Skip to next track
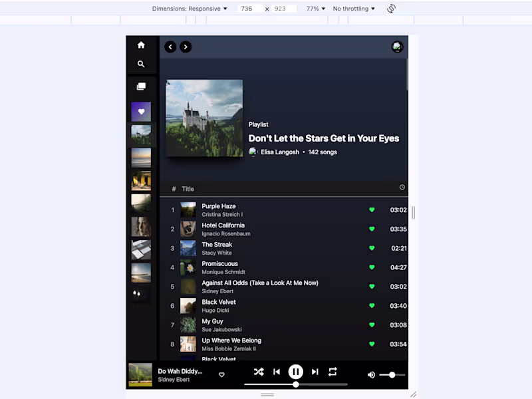532x399 pixels. pyautogui.click(x=315, y=372)
